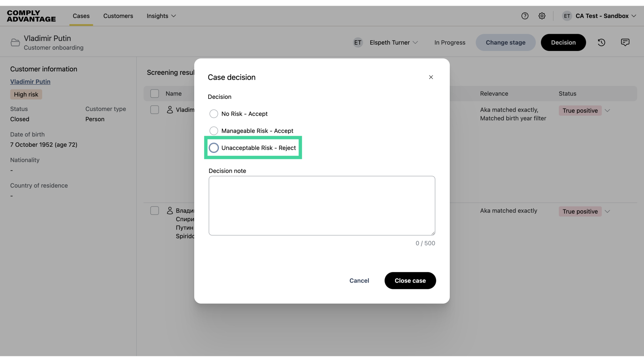644x362 pixels.
Task: Choose Manageable Risk - Accept option
Action: pyautogui.click(x=214, y=131)
